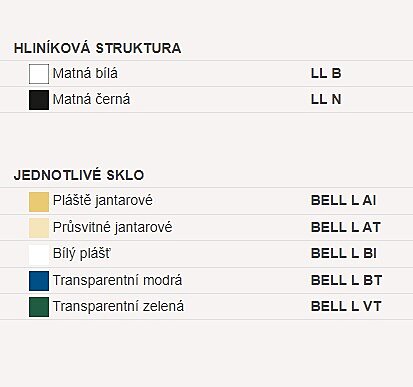
Task: Click the Hliníková struktura heading
Action: pos(98,48)
